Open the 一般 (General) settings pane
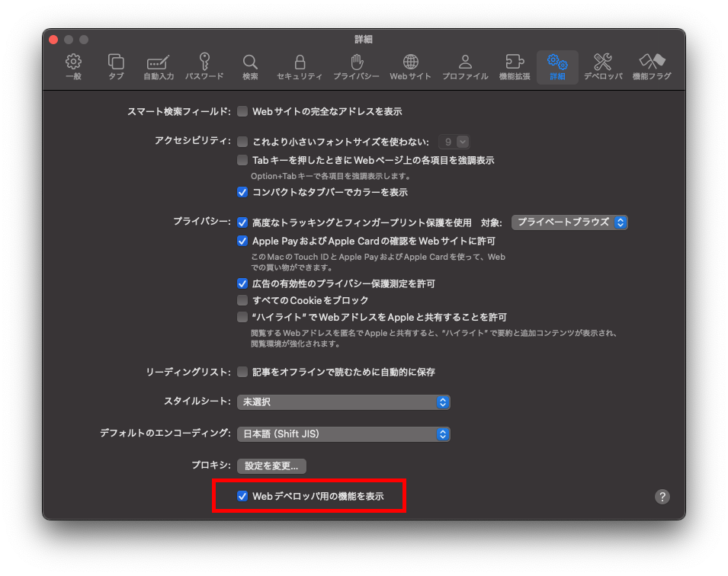The image size is (728, 576). click(x=73, y=67)
